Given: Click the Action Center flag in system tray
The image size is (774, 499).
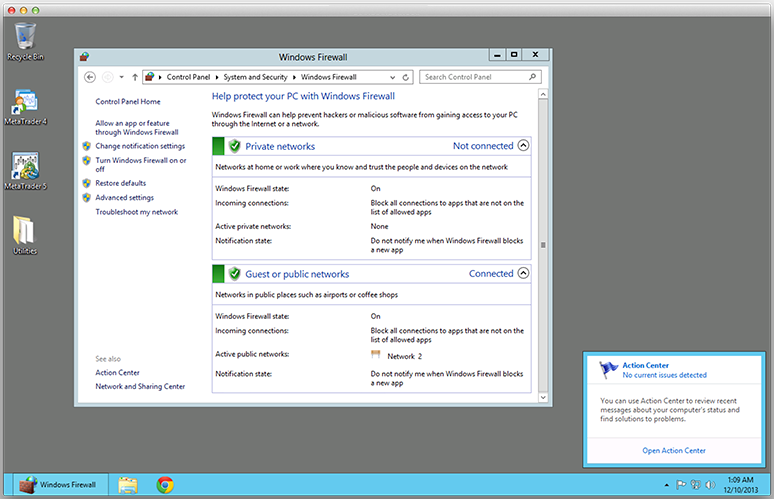Looking at the screenshot, I should point(681,485).
